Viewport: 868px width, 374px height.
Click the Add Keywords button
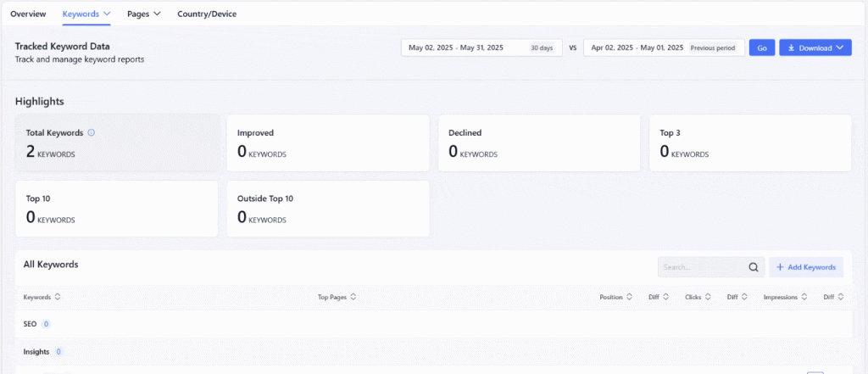(805, 267)
